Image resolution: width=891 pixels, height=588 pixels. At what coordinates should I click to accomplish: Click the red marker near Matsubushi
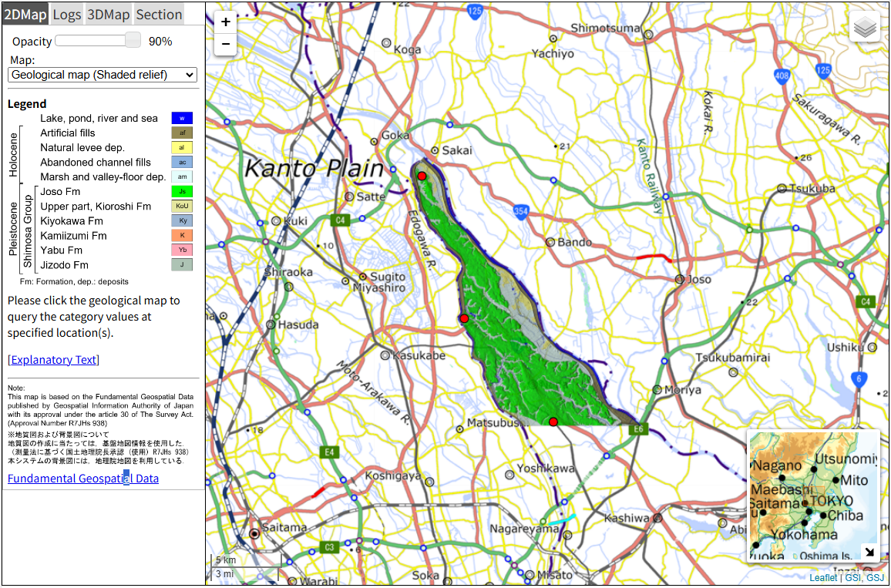[553, 421]
